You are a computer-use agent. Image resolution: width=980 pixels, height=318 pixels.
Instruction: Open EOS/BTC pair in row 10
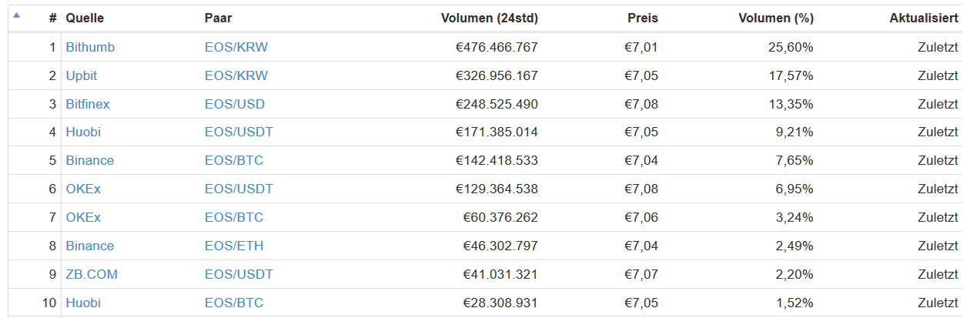coord(234,303)
